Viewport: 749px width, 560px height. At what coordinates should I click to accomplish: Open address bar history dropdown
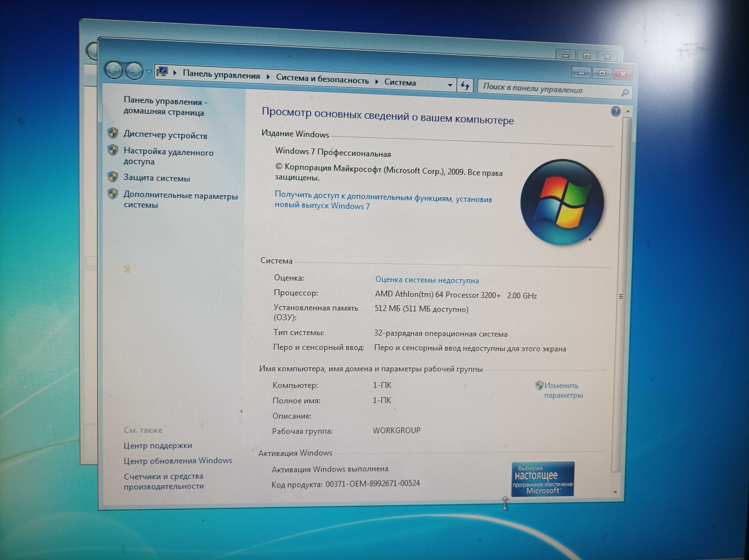point(450,85)
